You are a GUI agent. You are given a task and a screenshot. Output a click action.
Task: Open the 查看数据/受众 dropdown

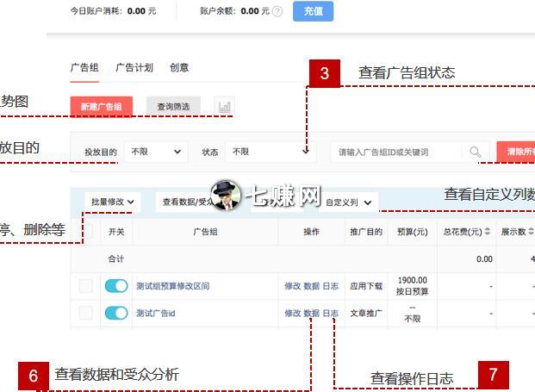[x=186, y=202]
